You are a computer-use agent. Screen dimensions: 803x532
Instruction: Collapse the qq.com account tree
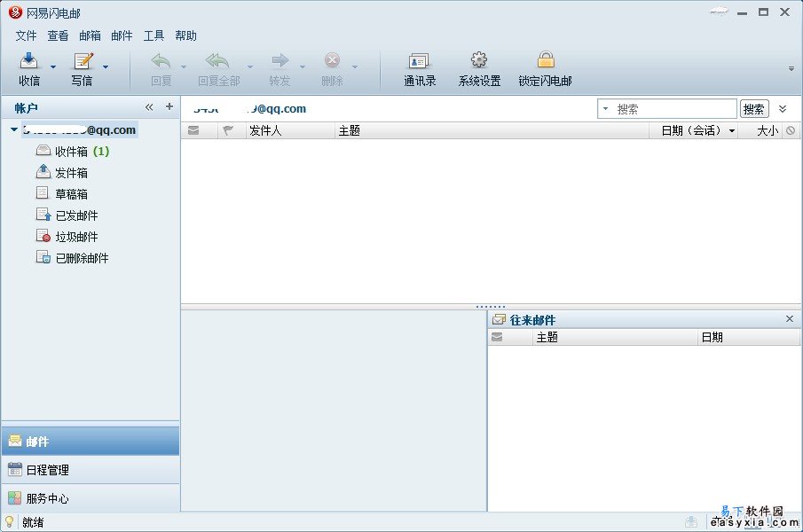[x=14, y=130]
